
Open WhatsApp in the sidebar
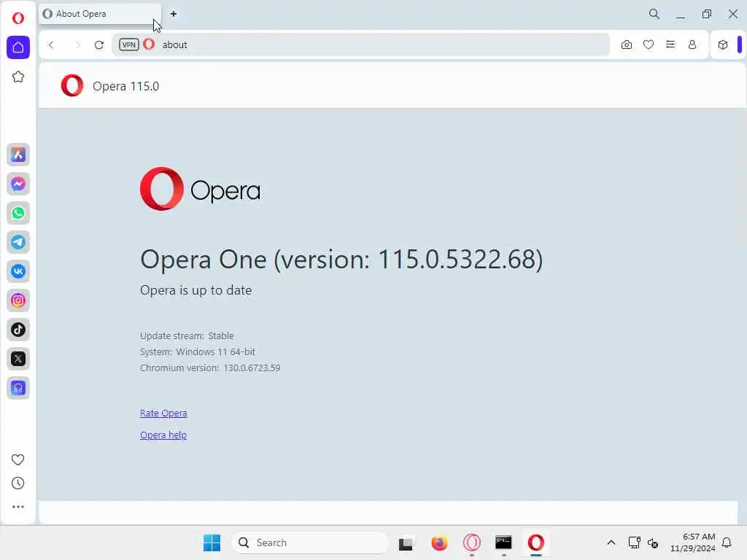coord(18,213)
